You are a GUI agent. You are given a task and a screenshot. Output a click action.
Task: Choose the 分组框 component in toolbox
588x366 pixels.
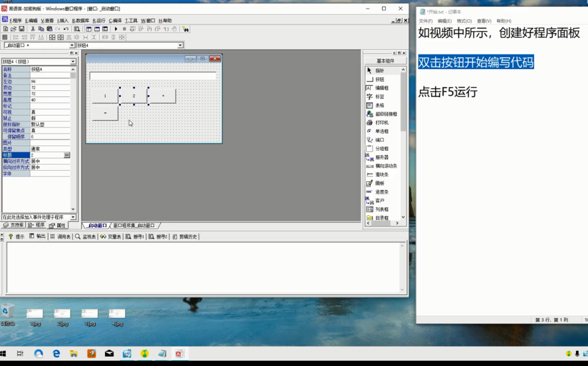381,148
